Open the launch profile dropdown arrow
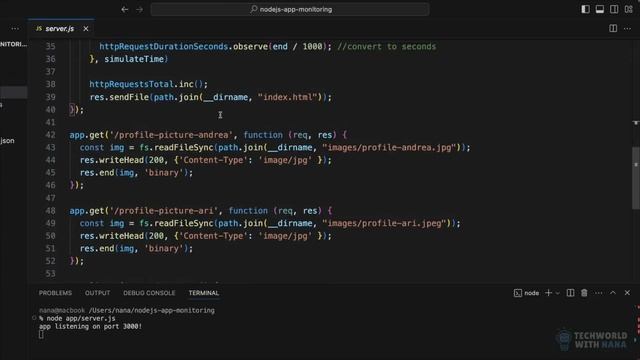The image size is (640, 360). pos(558,293)
